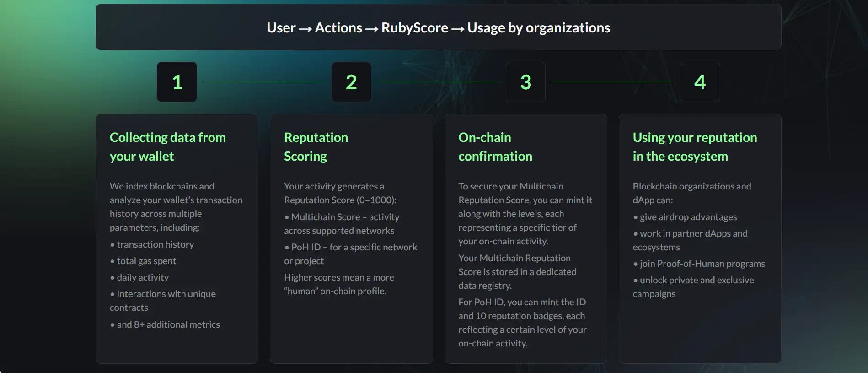Select the step 4 number box
Screen dimensions: 868x373
(x=700, y=82)
